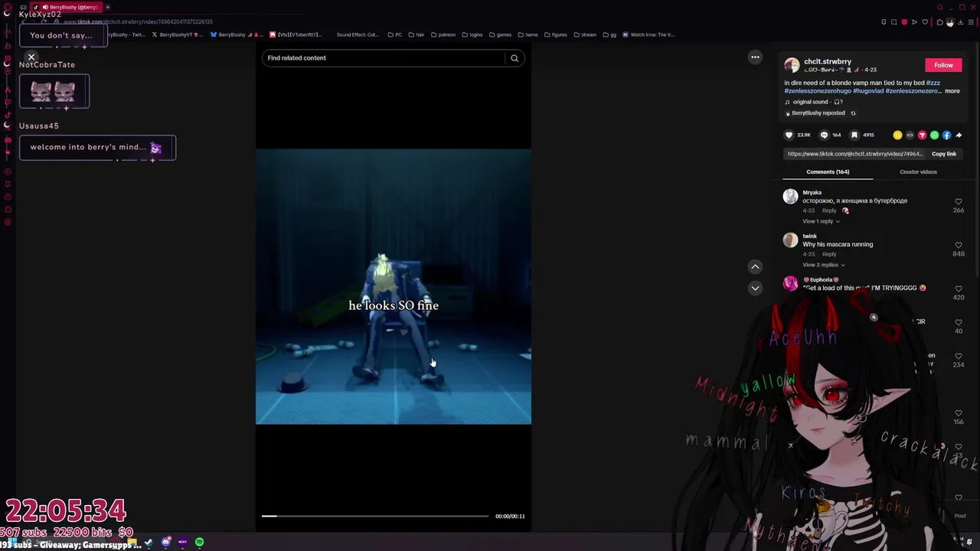Switch to Creator videos tab
Image resolution: width=980 pixels, height=551 pixels.
click(x=918, y=171)
